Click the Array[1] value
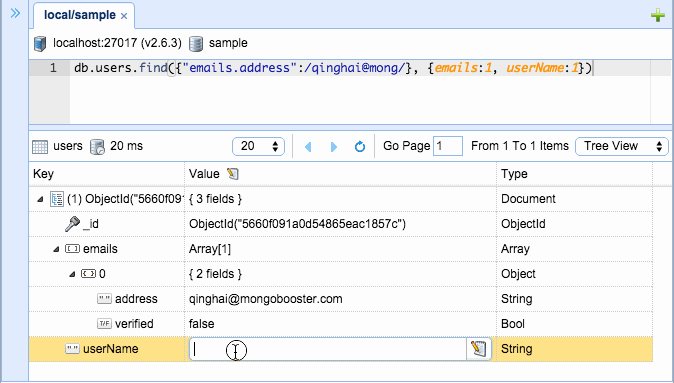The width and height of the screenshot is (674, 383). pyautogui.click(x=210, y=249)
